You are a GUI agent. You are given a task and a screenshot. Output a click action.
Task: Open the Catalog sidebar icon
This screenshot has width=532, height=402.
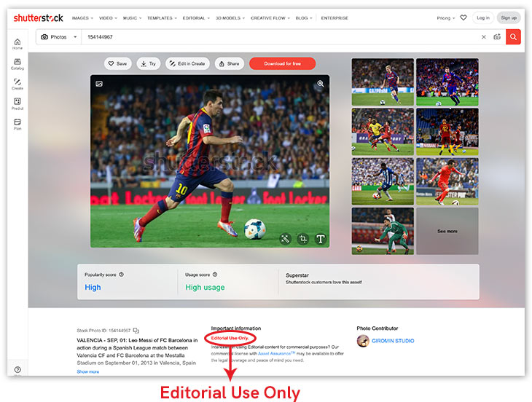click(17, 64)
